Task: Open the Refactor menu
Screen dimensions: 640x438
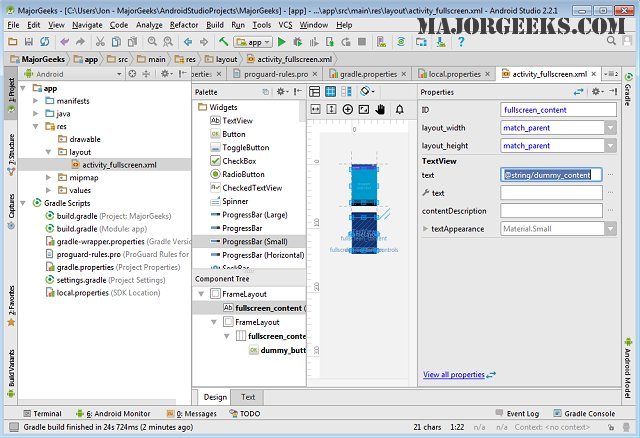Action: click(x=184, y=25)
